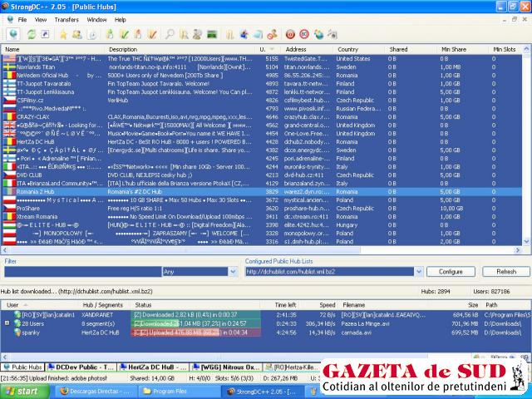Click the Follow last redirect shortcut icon
The width and height of the screenshot is (532, 399).
click(x=45, y=34)
